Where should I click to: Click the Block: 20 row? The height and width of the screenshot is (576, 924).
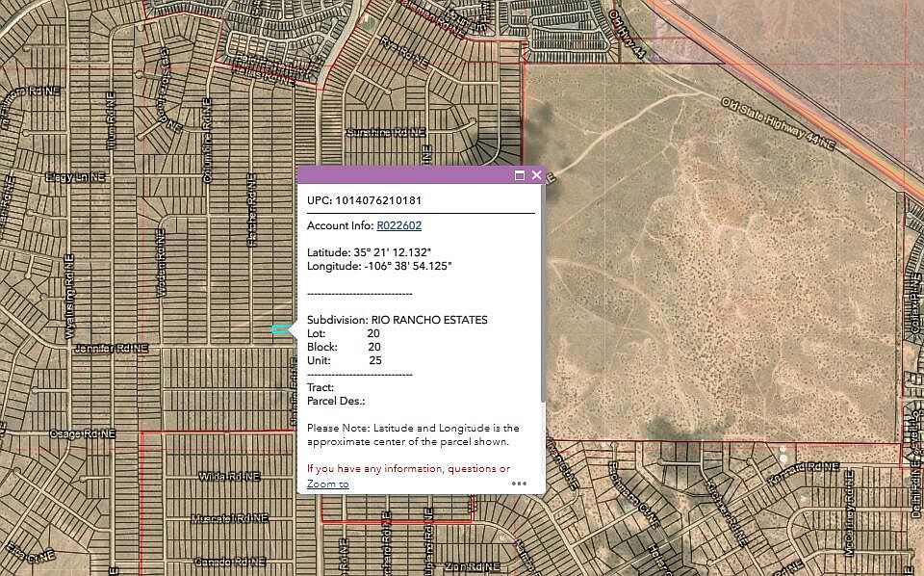pos(344,348)
